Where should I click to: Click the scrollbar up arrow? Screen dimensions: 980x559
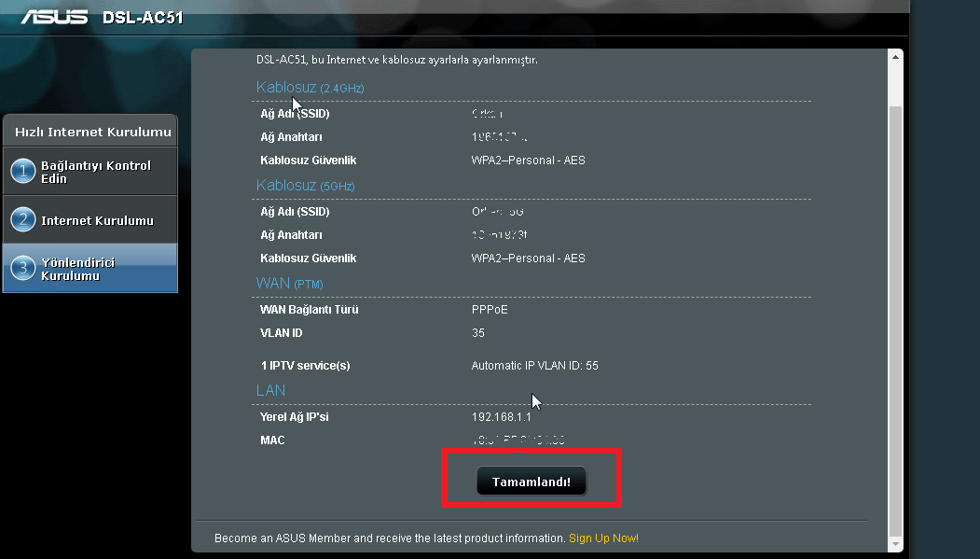click(x=896, y=55)
